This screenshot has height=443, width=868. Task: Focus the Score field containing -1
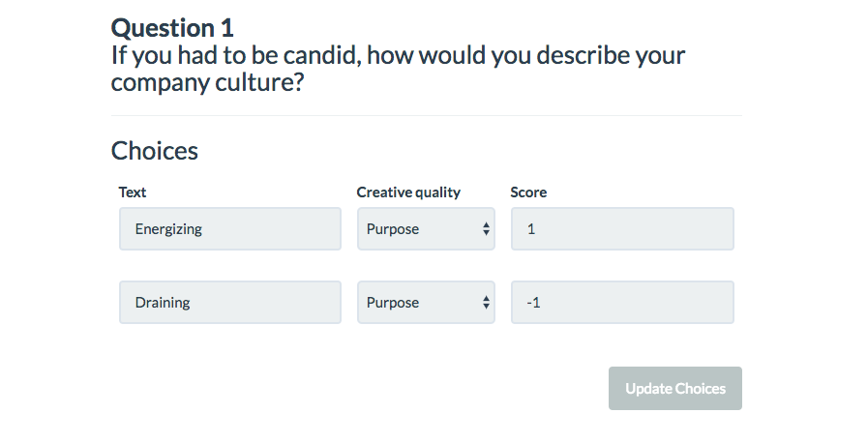point(621,303)
